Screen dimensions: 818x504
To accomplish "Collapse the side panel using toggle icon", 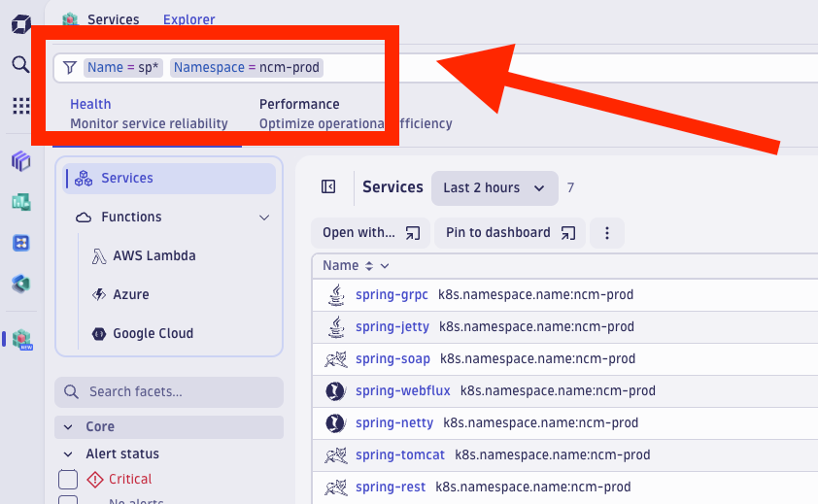I will coord(328,187).
